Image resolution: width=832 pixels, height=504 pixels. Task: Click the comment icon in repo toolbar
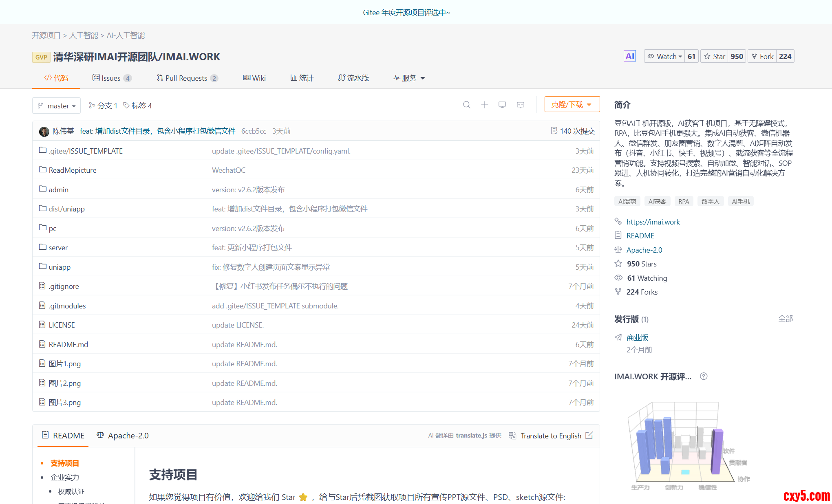coord(521,105)
